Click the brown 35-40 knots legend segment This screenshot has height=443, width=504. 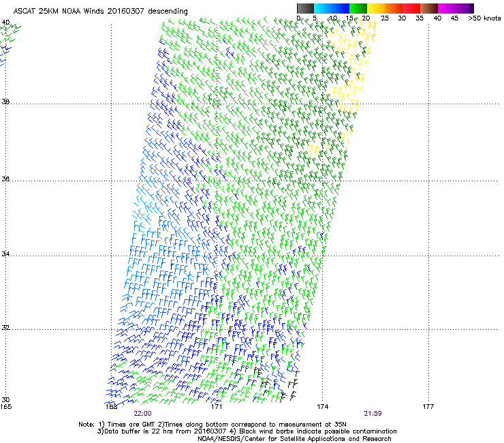pyautogui.click(x=429, y=8)
